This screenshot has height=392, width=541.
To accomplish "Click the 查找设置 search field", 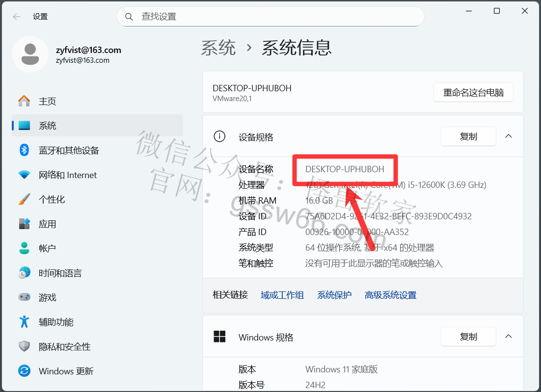I will pyautogui.click(x=270, y=17).
